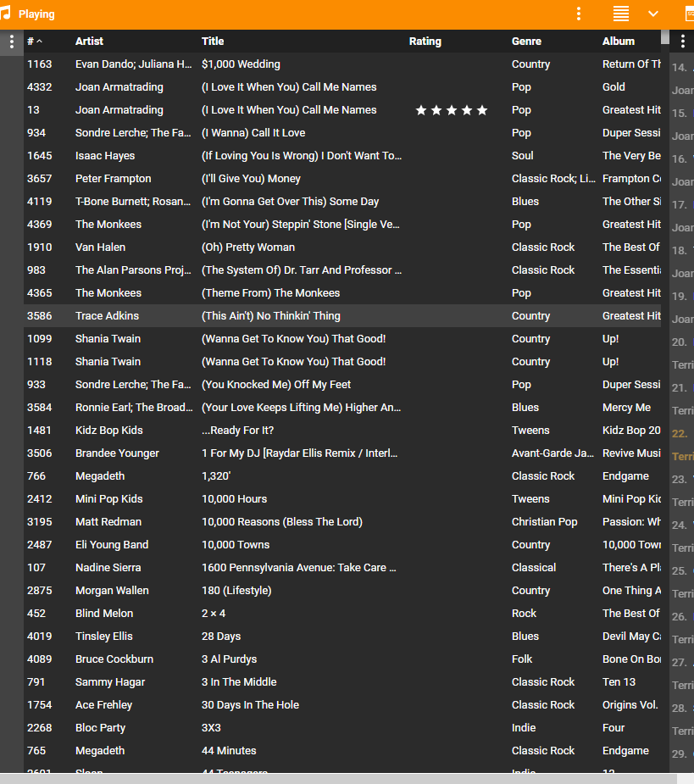Click the music note icon beside Playing

(5, 14)
